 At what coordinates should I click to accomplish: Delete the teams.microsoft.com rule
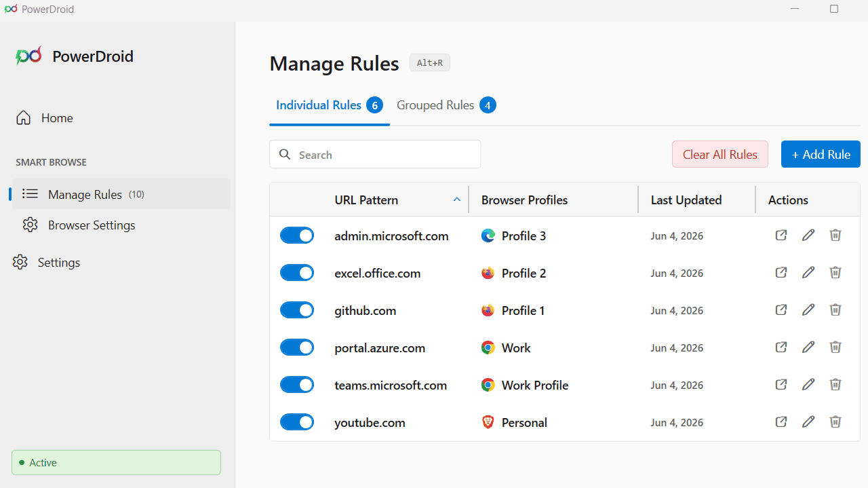tap(835, 385)
